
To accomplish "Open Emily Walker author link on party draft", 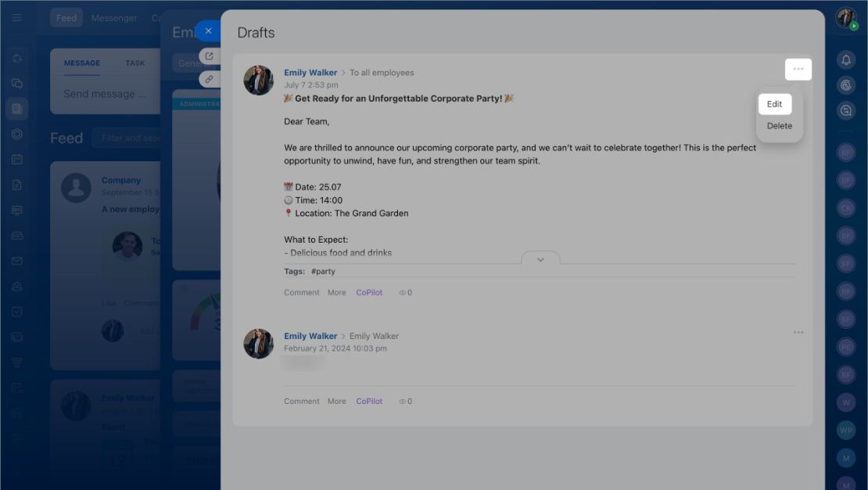I will tap(310, 73).
